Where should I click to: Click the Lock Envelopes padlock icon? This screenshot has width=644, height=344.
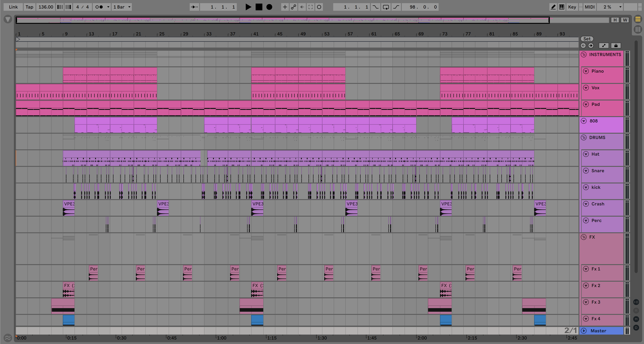click(x=616, y=46)
